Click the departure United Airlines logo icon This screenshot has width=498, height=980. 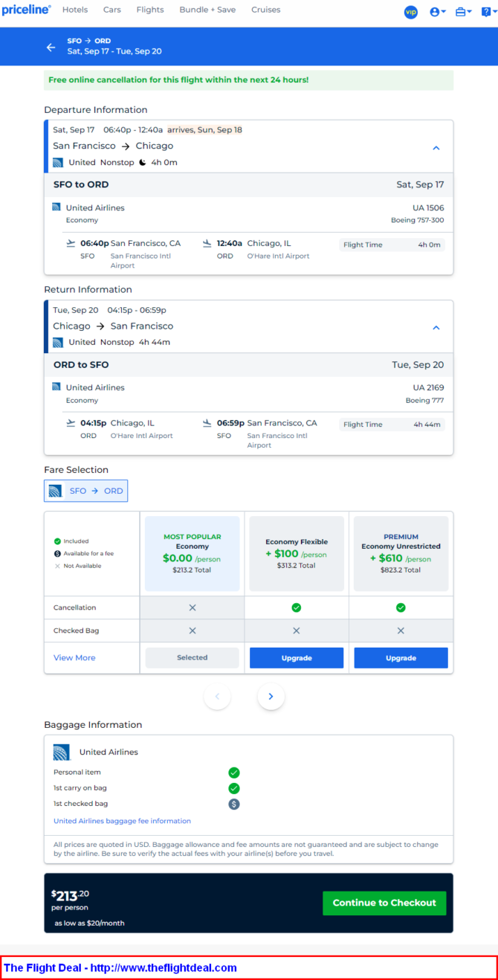pos(58,162)
